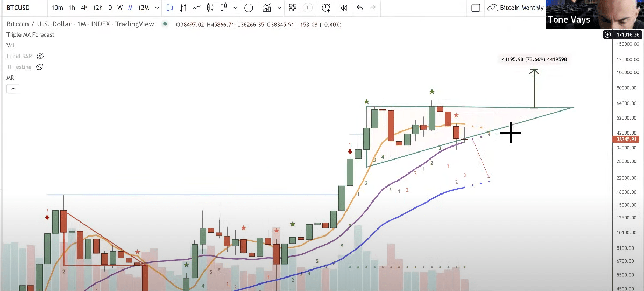Open the indicators icon in toolbar
The height and width of the screenshot is (291, 644).
pyautogui.click(x=267, y=8)
